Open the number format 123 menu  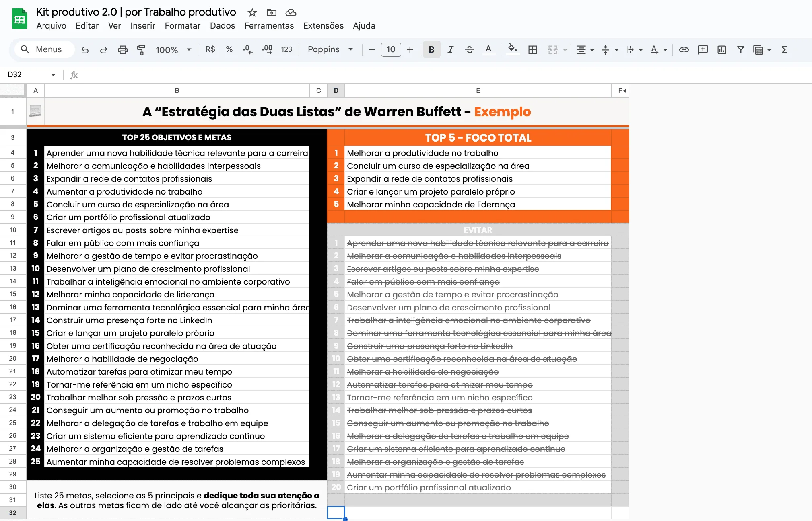286,49
